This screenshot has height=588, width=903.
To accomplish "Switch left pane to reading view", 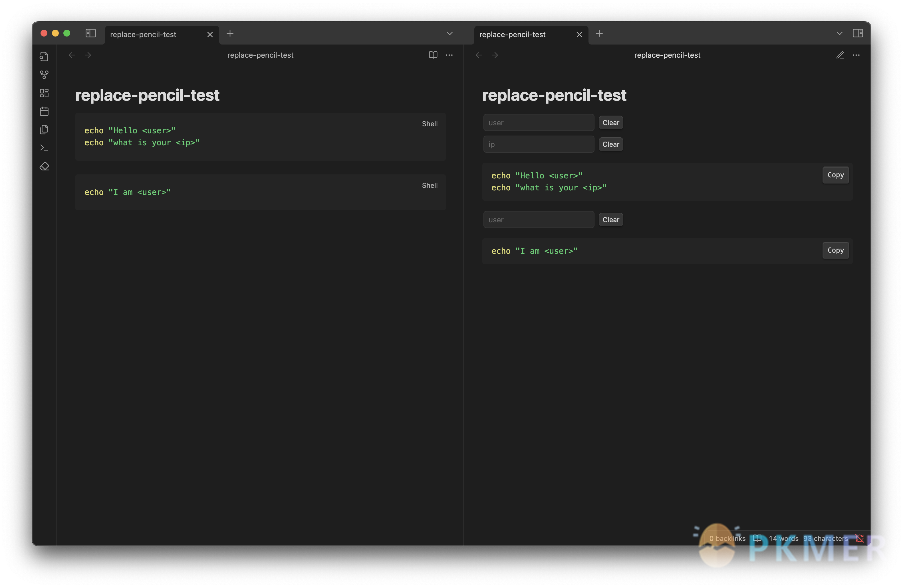I will (433, 55).
